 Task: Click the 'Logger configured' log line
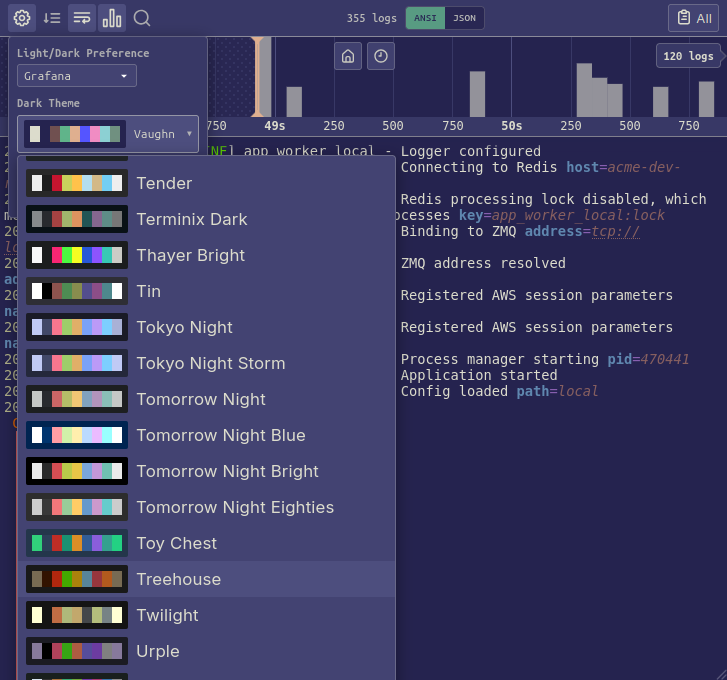471,151
